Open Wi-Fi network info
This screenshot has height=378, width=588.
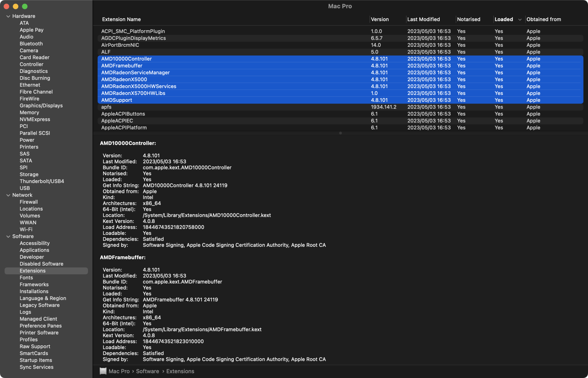(x=26, y=229)
